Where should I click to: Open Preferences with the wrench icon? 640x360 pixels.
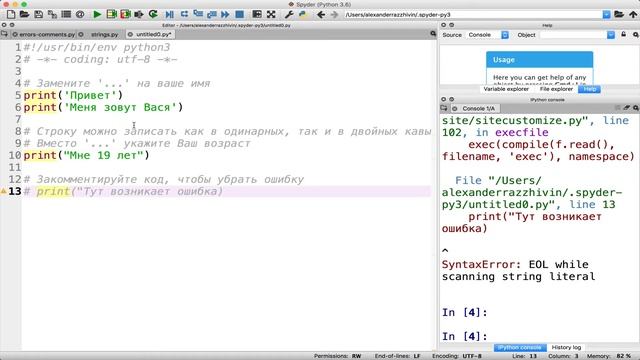pos(289,15)
